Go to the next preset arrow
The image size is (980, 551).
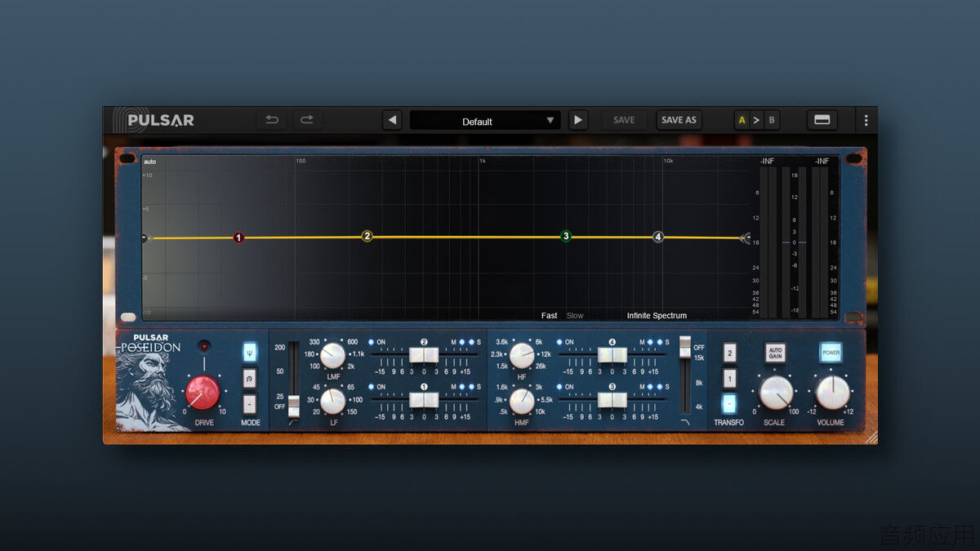(x=578, y=120)
